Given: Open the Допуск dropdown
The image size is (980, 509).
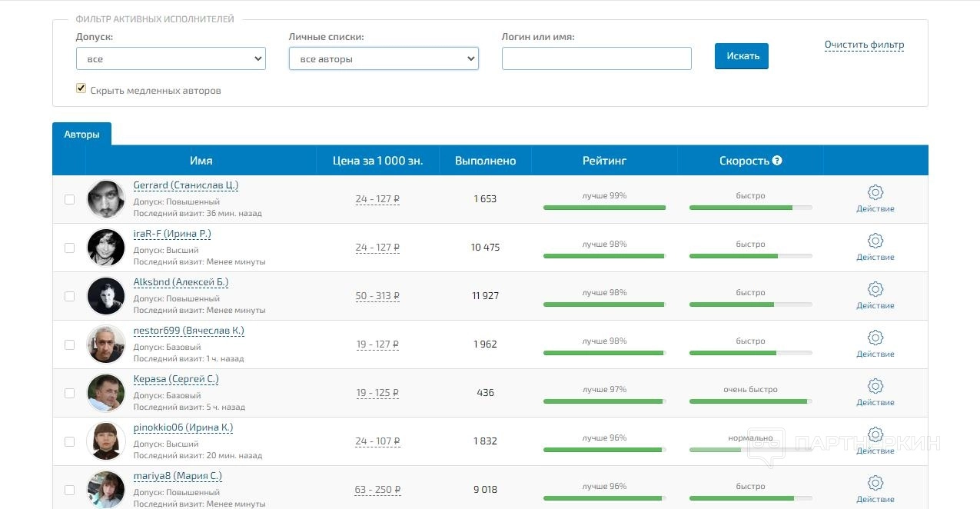Looking at the screenshot, I should point(171,59).
